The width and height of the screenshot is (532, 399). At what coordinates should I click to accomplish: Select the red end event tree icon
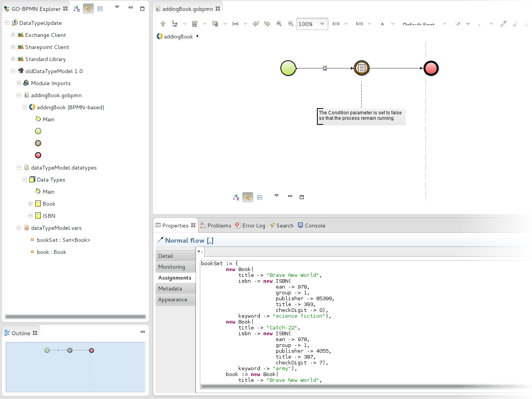pyautogui.click(x=38, y=155)
